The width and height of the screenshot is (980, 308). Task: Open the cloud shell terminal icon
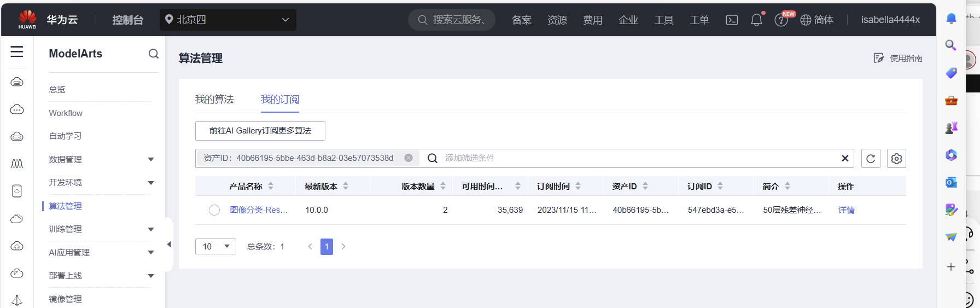tap(732, 20)
